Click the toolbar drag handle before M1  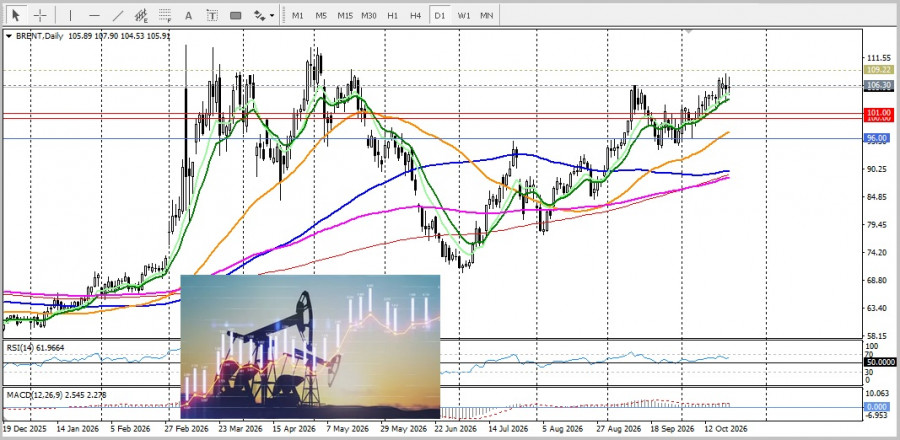282,16
